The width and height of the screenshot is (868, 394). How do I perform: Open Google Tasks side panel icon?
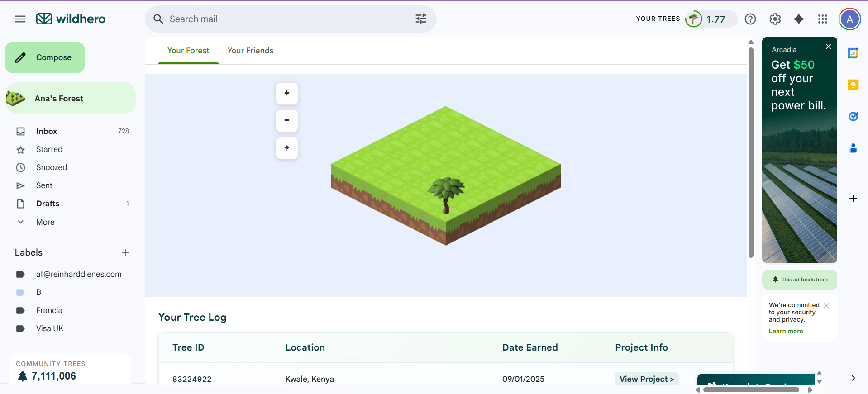pyautogui.click(x=853, y=117)
